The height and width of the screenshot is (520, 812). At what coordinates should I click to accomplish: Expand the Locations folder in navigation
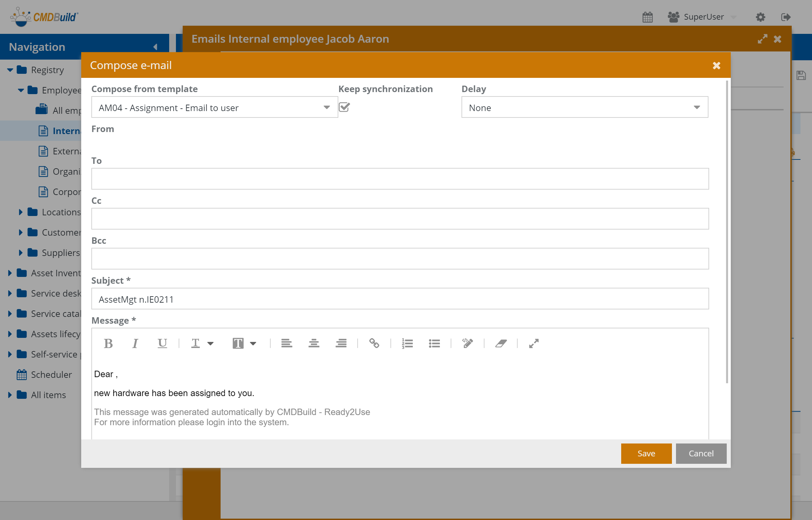[x=21, y=212]
